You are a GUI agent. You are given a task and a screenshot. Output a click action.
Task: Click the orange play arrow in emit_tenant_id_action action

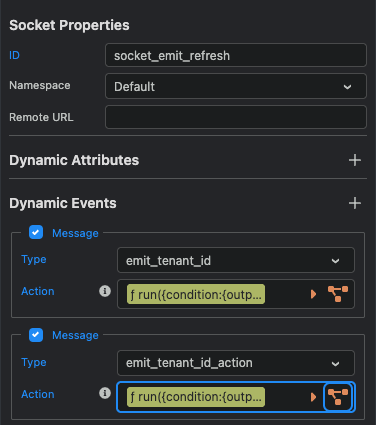click(x=313, y=397)
